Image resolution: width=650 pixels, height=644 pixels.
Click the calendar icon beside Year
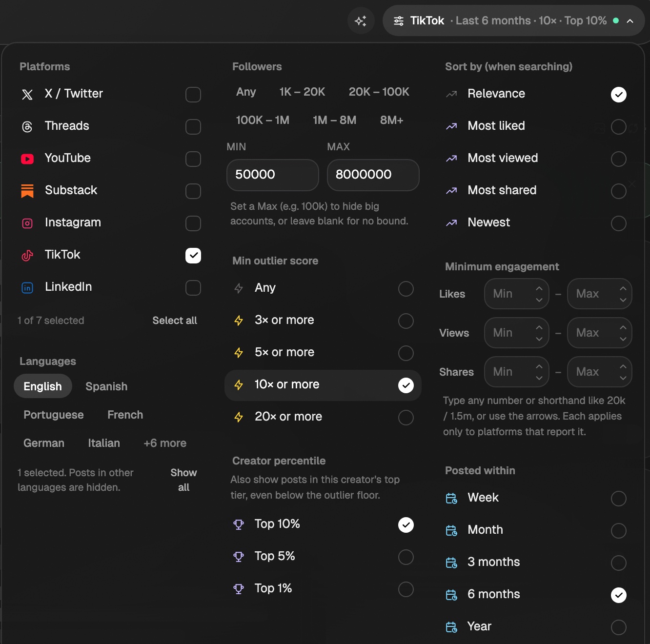coord(451,627)
